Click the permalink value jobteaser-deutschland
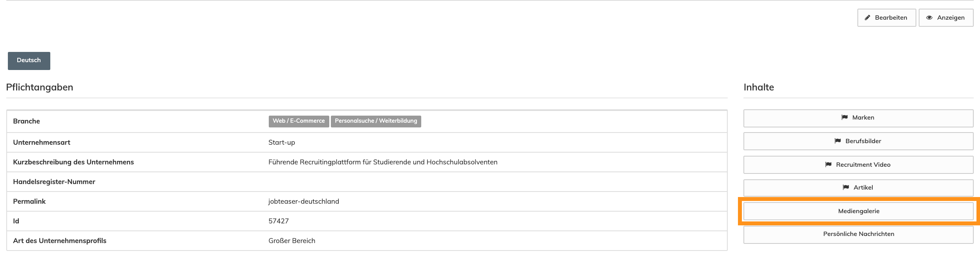Image resolution: width=980 pixels, height=258 pixels. (x=303, y=201)
